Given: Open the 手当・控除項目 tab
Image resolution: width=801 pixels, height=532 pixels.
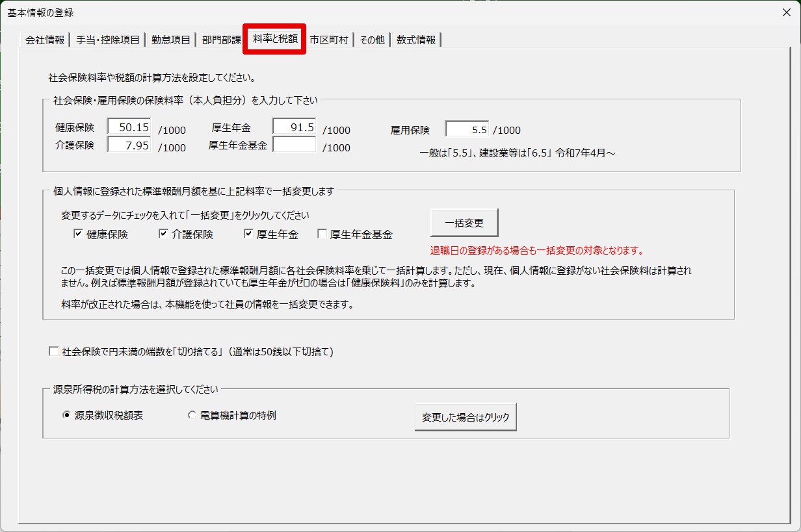Looking at the screenshot, I should tap(108, 40).
